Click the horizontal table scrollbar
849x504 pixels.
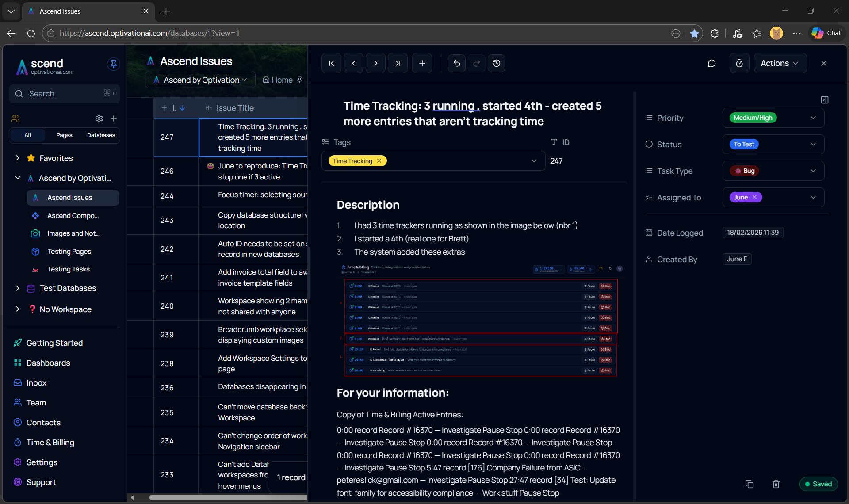pos(228,497)
